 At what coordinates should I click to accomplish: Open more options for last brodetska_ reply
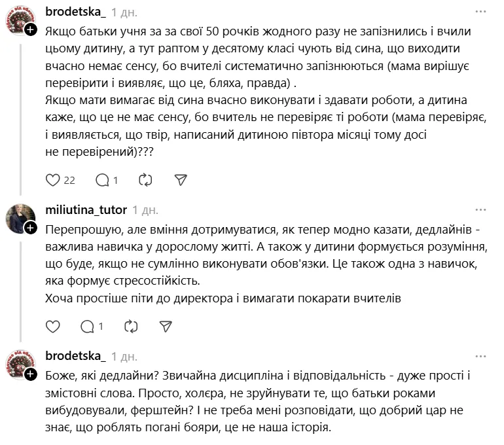[481, 357]
